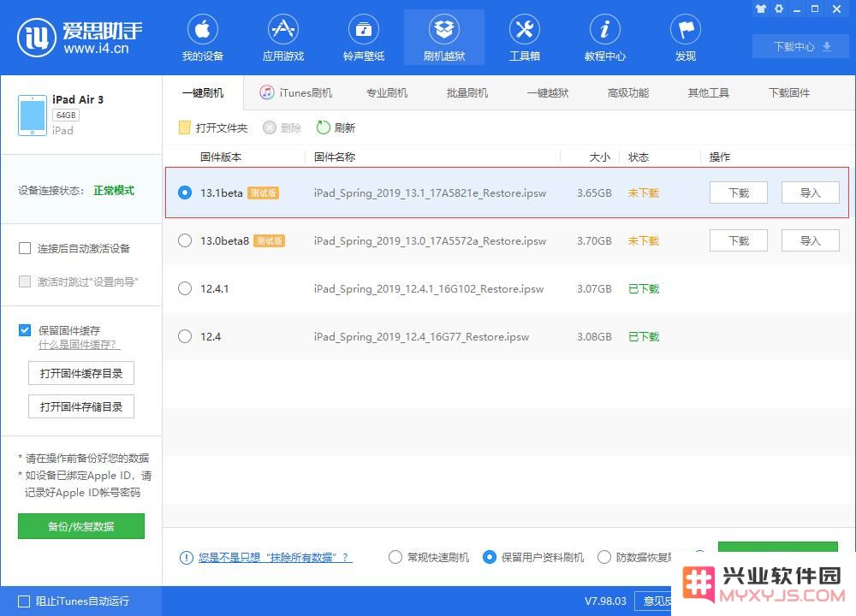Select 刷机越狱 flash and jailbreak icon
Screen dimensions: 856x616
443,29
